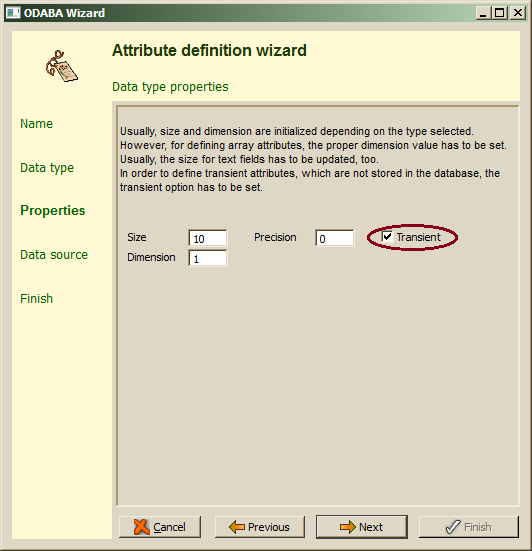Click the attribute tag wizard icon
This screenshot has height=551, width=532.
click(62, 66)
